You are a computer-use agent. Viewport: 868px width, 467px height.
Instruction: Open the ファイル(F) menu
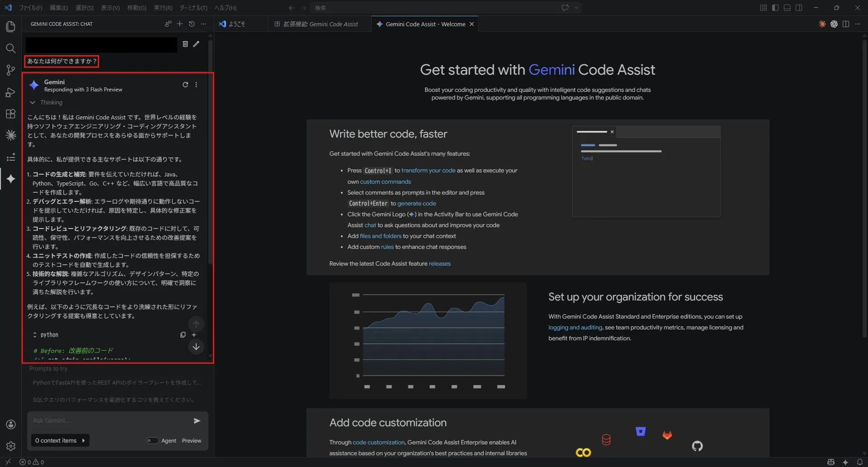coord(31,8)
